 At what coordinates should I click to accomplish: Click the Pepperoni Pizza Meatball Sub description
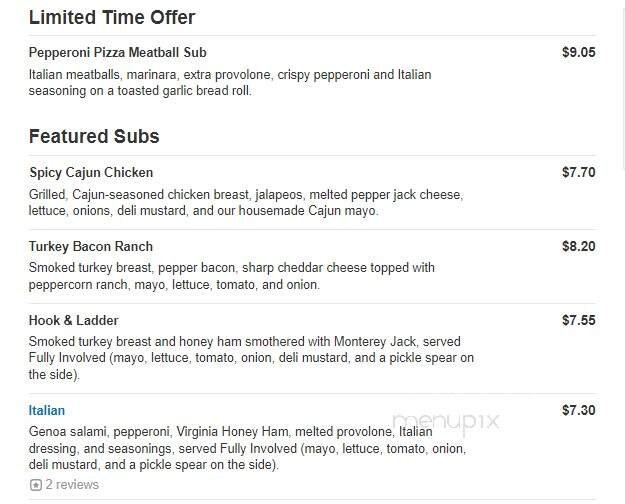[x=230, y=83]
